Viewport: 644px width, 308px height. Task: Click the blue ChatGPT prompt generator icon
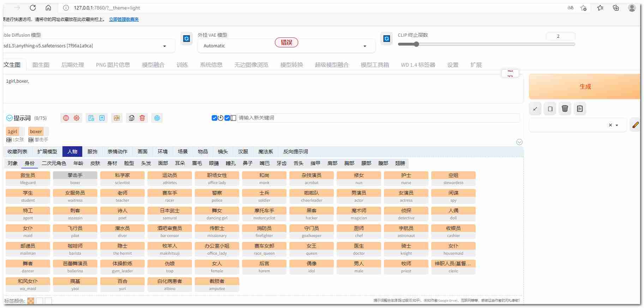point(157,118)
